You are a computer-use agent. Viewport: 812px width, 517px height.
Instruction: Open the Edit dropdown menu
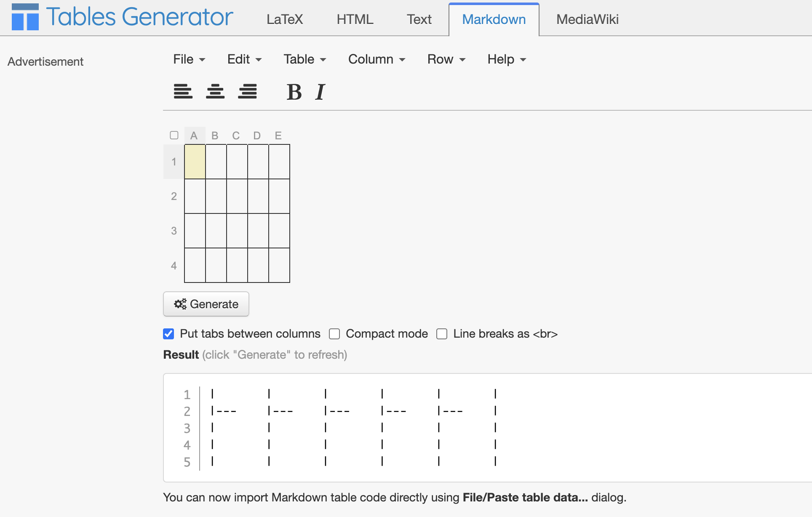point(244,59)
